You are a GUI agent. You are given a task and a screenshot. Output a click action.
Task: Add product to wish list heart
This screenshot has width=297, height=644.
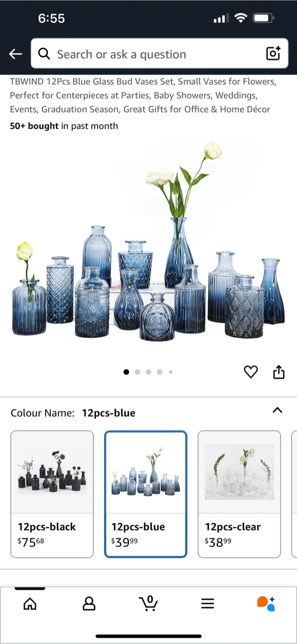(x=251, y=372)
